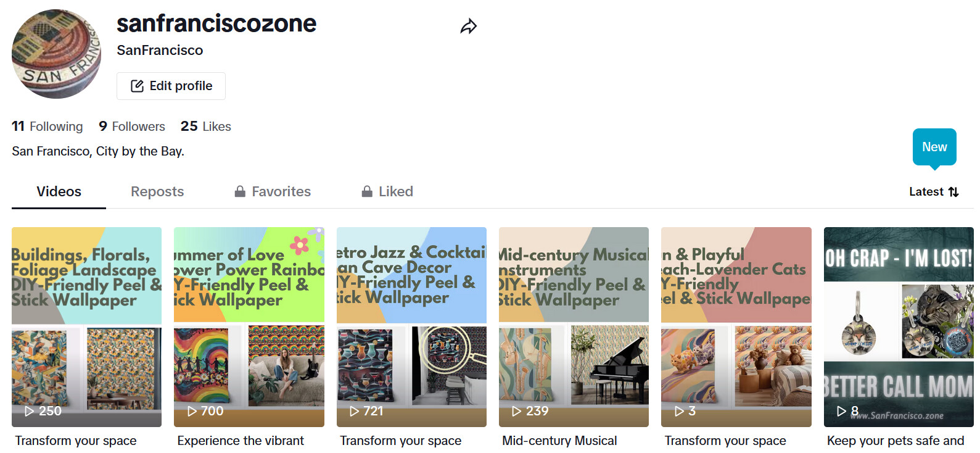Open the Favorites tab

pyautogui.click(x=273, y=191)
